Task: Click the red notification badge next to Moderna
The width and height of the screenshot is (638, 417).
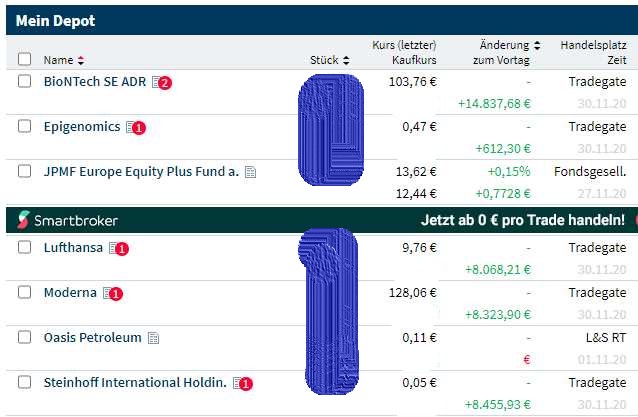Action: (116, 294)
